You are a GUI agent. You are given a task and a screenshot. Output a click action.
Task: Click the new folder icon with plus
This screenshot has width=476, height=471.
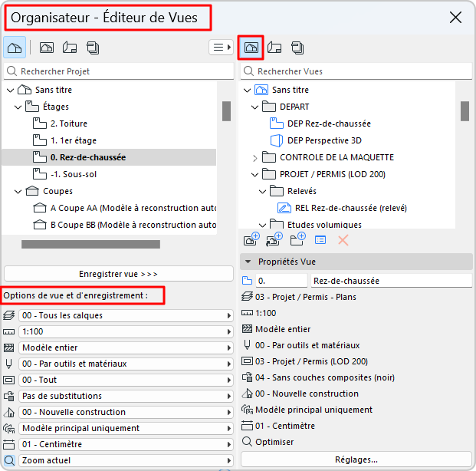[x=297, y=239]
